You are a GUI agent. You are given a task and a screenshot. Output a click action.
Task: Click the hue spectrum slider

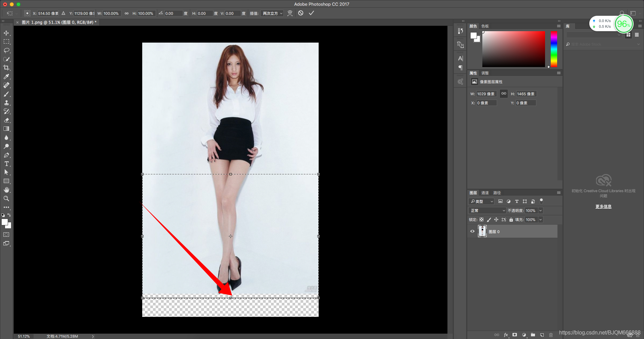click(554, 49)
